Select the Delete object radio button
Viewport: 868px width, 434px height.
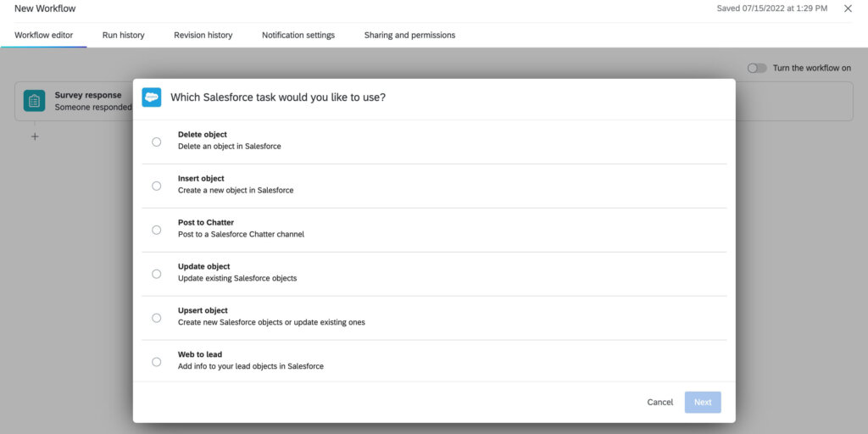pyautogui.click(x=157, y=142)
